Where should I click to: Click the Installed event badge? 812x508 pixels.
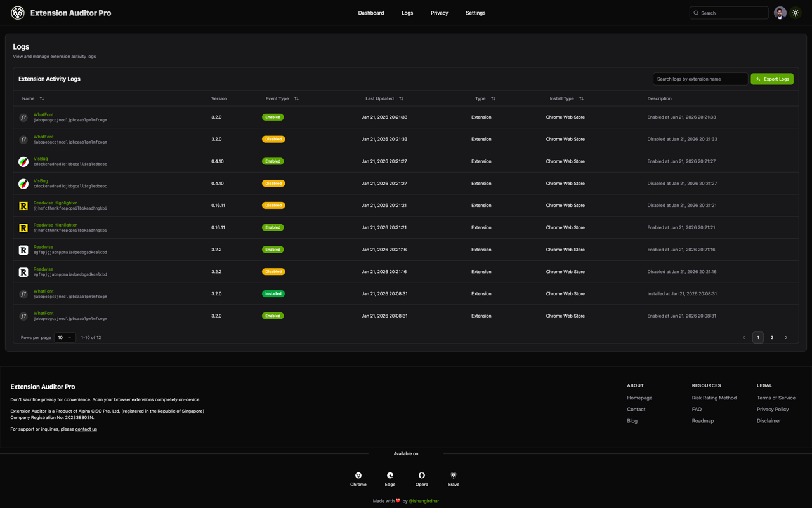point(273,294)
